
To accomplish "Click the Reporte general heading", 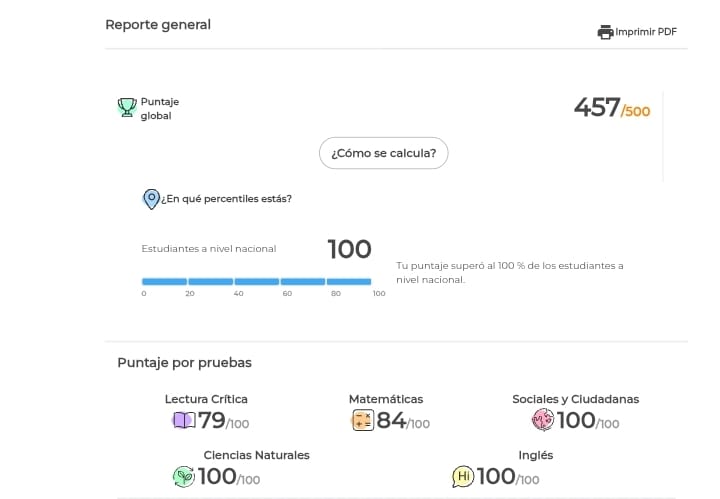I will click(158, 25).
